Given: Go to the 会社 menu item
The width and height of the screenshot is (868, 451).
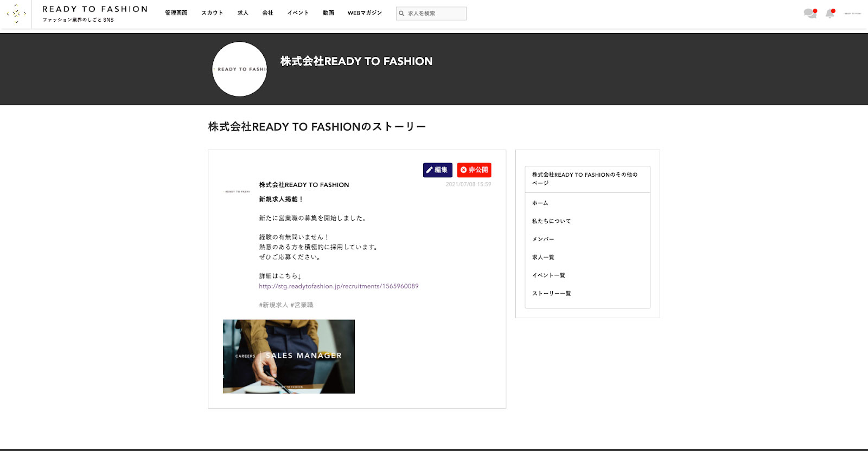Looking at the screenshot, I should tap(268, 13).
